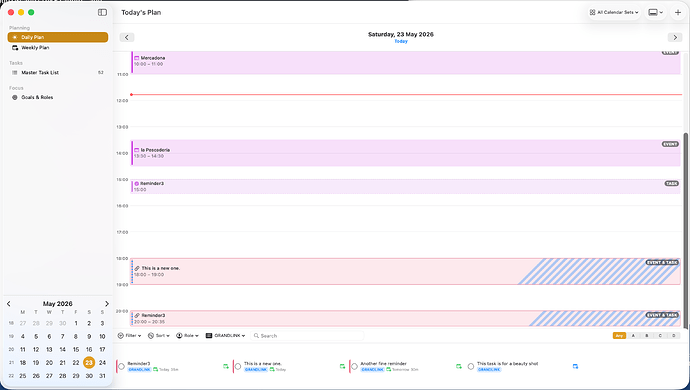Select priority D filter

[x=673, y=335]
